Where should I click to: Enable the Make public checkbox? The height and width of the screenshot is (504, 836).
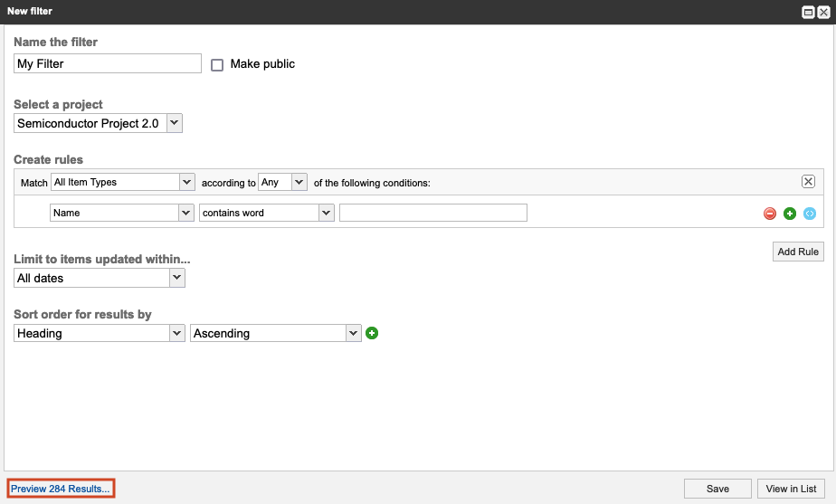[x=217, y=64]
